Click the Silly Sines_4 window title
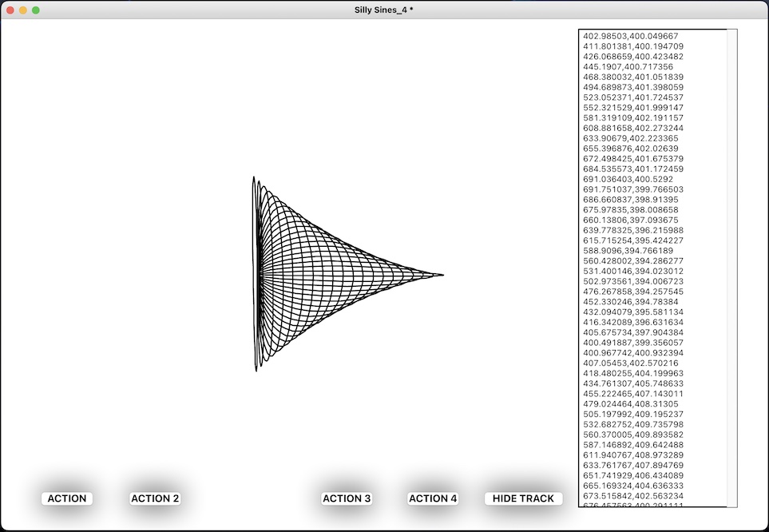 pos(384,10)
